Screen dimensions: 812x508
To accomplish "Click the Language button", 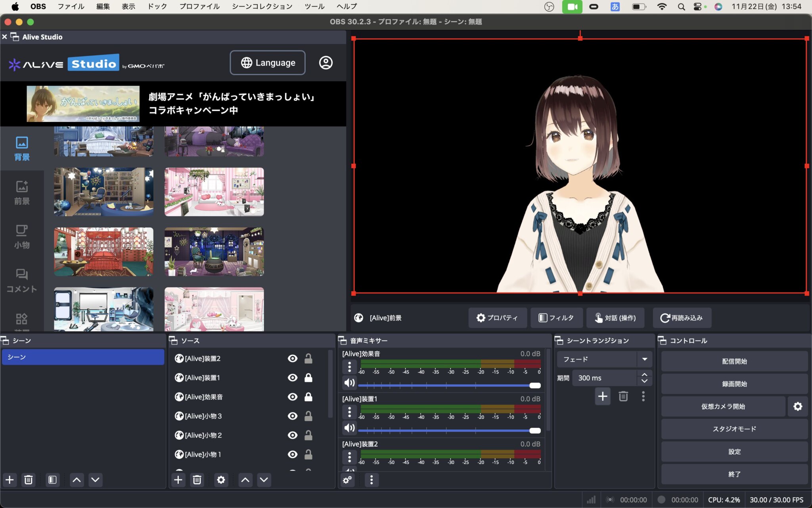I will 268,63.
